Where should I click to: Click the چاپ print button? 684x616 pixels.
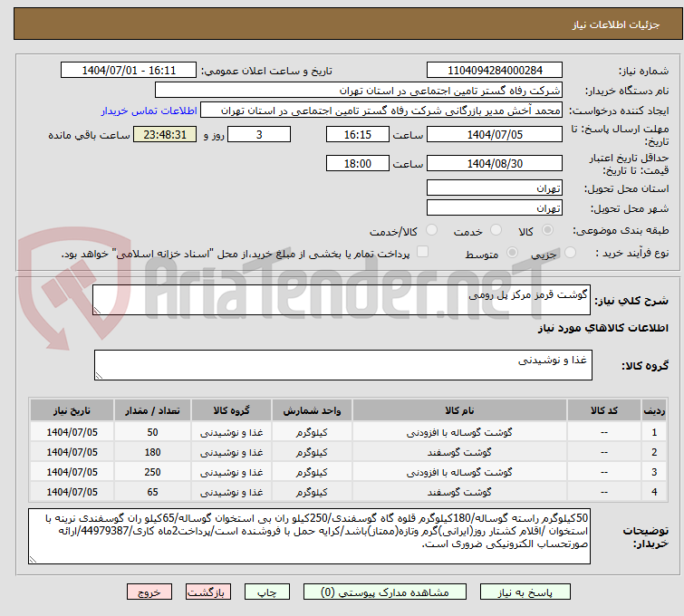(x=267, y=592)
